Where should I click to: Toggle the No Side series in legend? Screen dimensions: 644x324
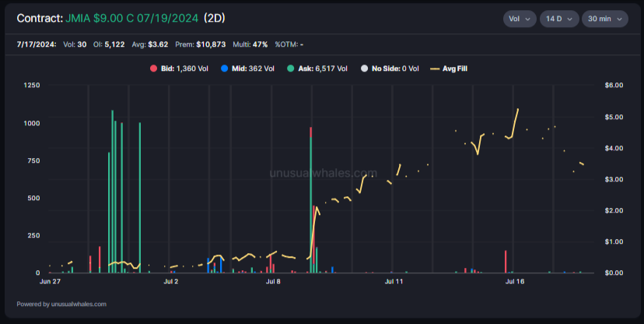click(x=390, y=69)
